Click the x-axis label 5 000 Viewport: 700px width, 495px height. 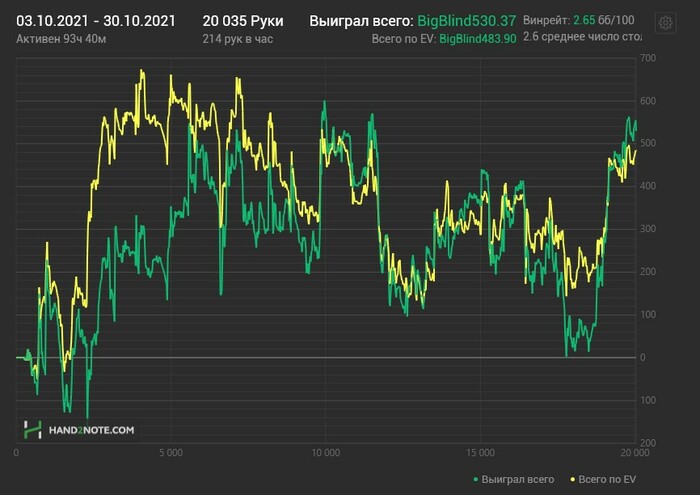click(171, 453)
